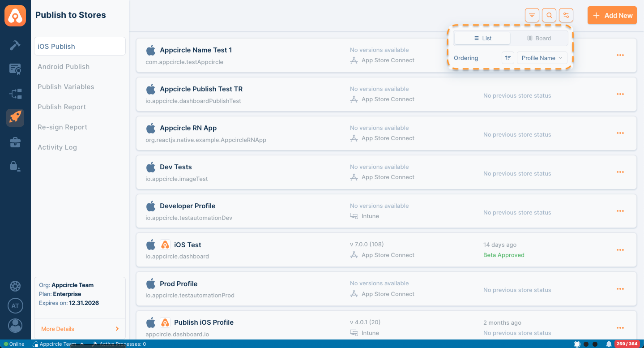The height and width of the screenshot is (348, 644).
Task: Open the Publish iOS Profile entry
Action: click(x=386, y=325)
